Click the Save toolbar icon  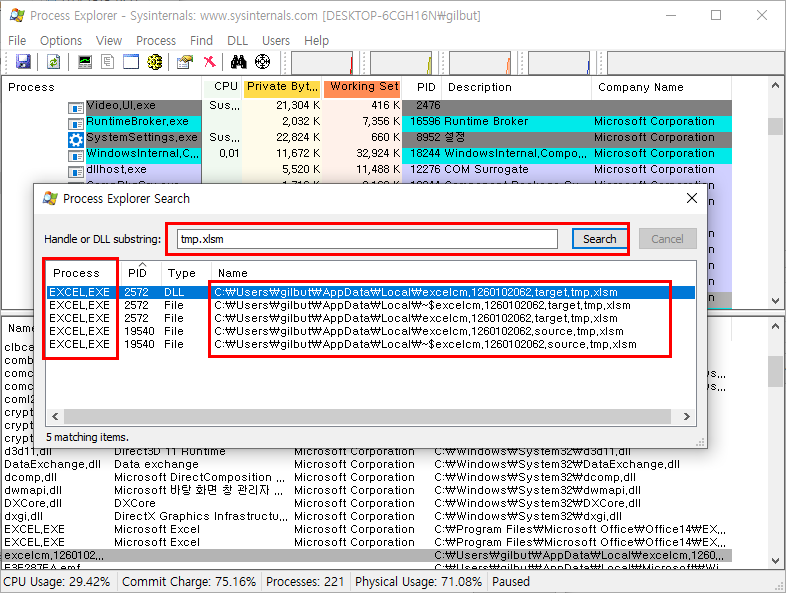click(x=23, y=62)
